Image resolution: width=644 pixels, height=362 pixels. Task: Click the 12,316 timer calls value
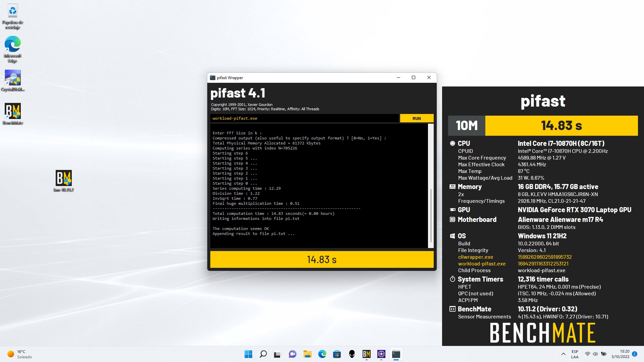coord(543,279)
